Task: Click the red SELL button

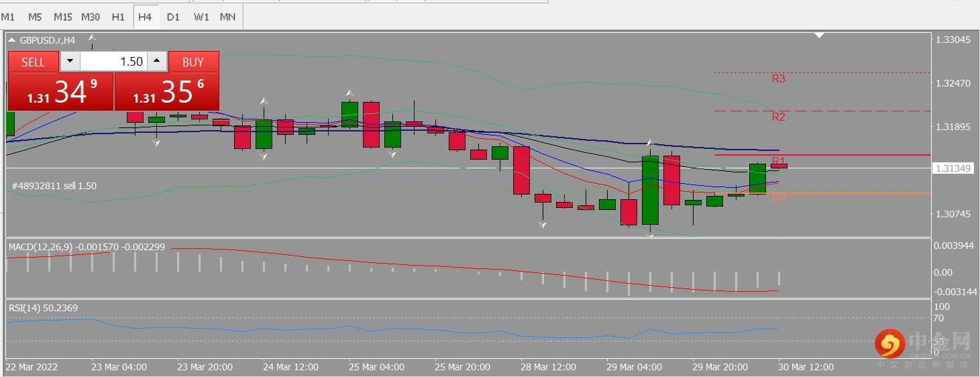Action: click(33, 62)
